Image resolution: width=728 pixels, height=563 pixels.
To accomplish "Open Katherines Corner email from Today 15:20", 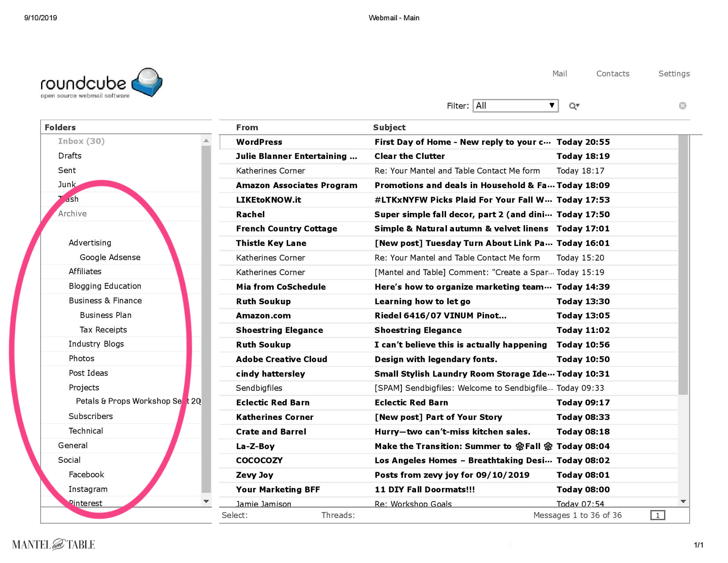I will point(448,258).
